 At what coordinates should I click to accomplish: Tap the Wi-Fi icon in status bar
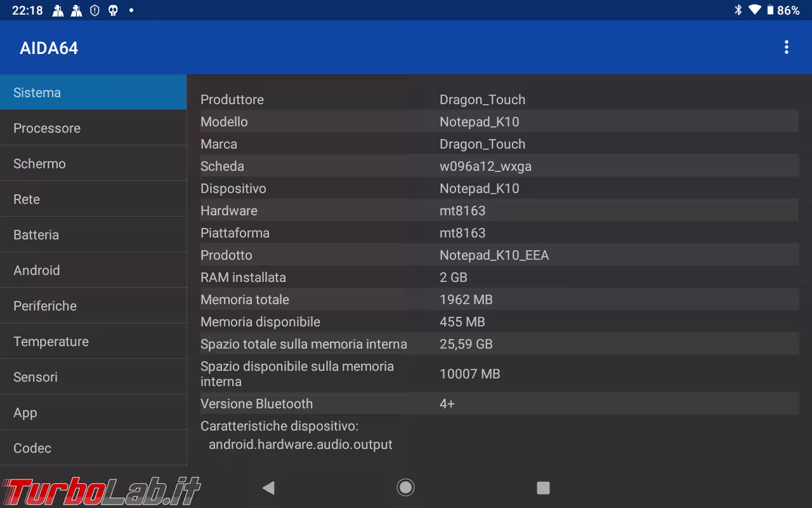click(x=755, y=10)
